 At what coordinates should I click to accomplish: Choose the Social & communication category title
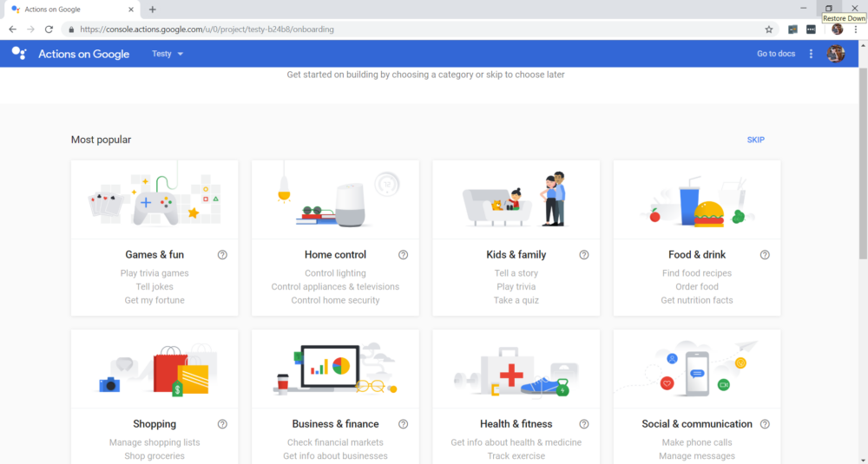point(697,424)
